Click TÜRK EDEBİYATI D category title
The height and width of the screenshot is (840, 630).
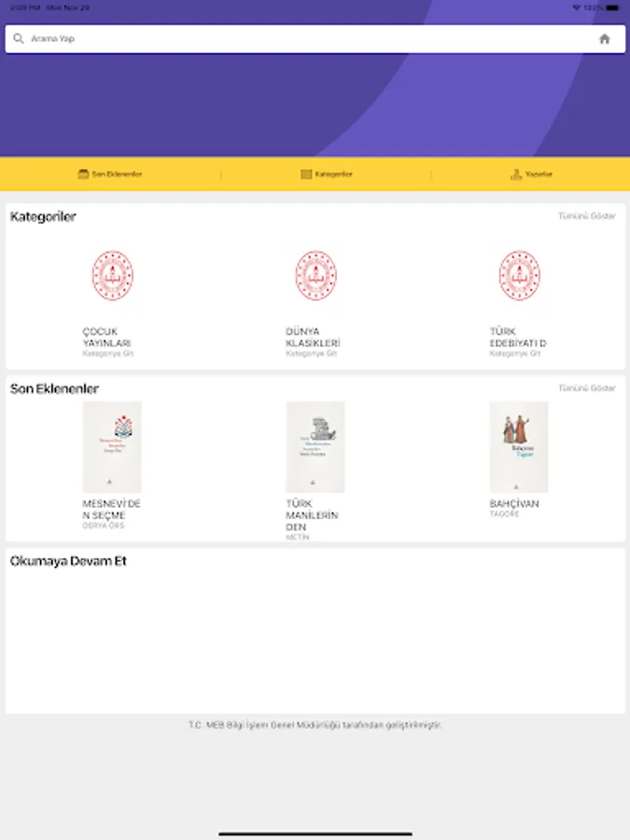pyautogui.click(x=517, y=337)
